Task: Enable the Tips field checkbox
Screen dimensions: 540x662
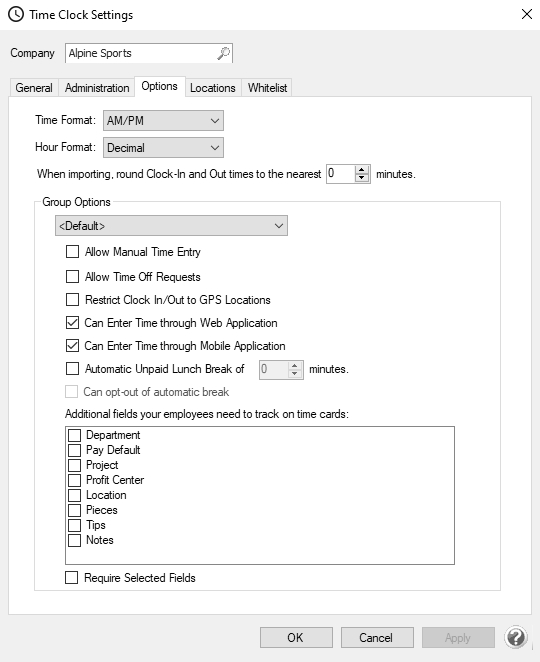Action: pyautogui.click(x=74, y=525)
